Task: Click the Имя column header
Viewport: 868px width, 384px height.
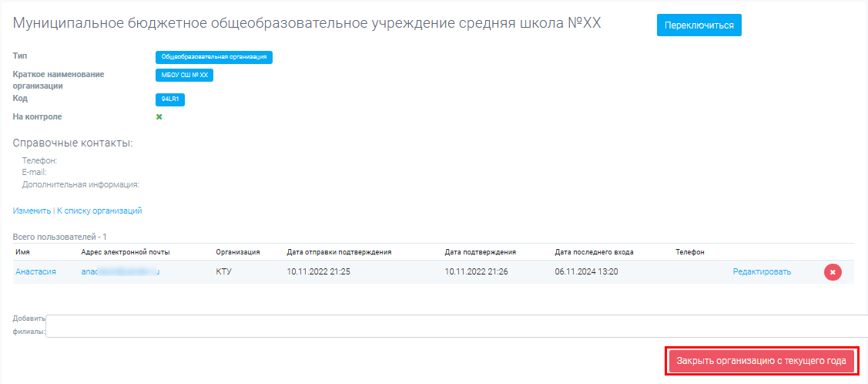Action: tap(22, 252)
